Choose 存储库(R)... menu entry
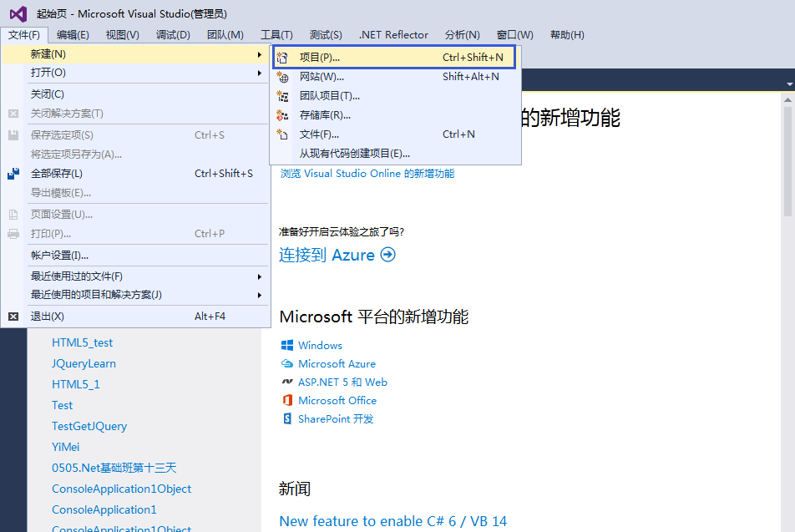The width and height of the screenshot is (795, 532). 396,115
